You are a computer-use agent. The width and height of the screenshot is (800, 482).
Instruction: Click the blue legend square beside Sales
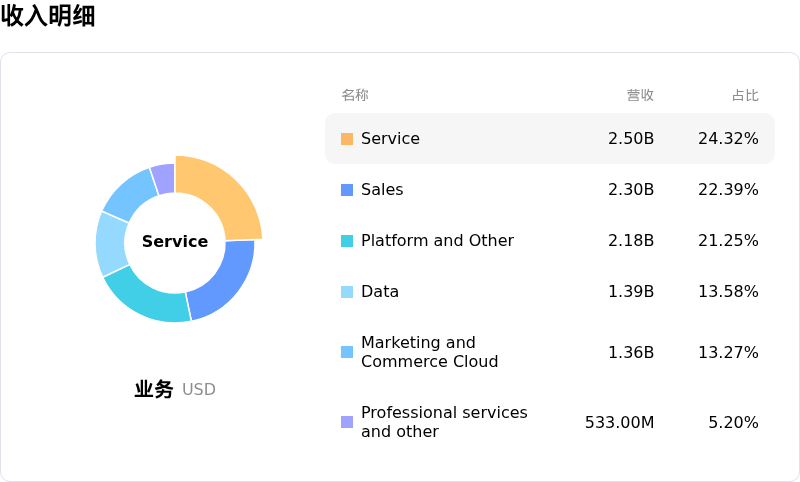tap(347, 190)
